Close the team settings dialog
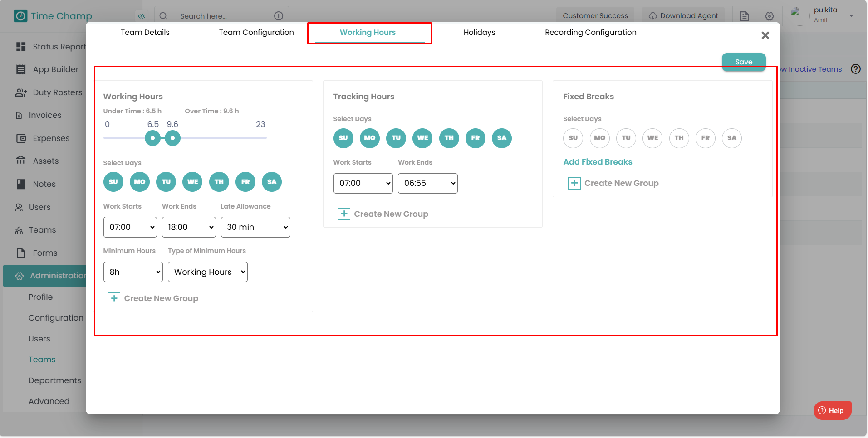This screenshot has height=438, width=868. pyautogui.click(x=765, y=35)
